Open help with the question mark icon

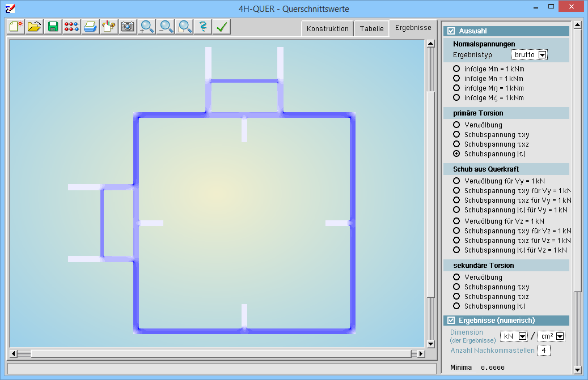[x=203, y=27]
